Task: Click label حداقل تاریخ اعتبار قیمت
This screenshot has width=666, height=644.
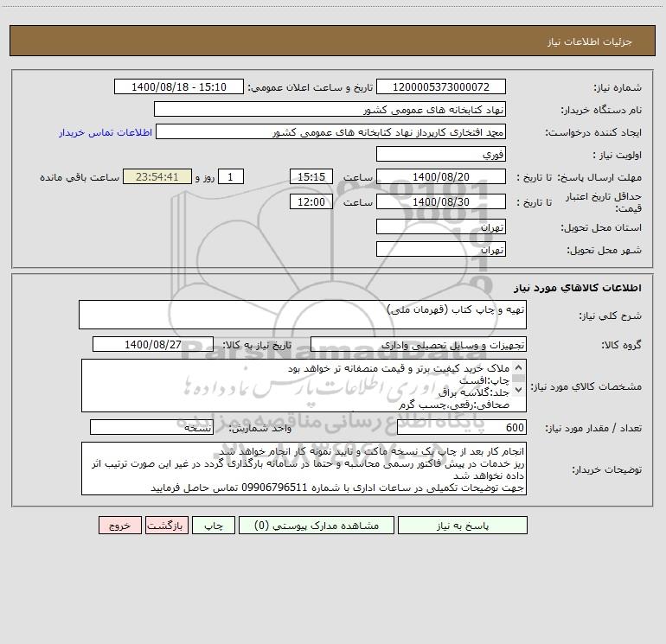Action: (x=604, y=202)
